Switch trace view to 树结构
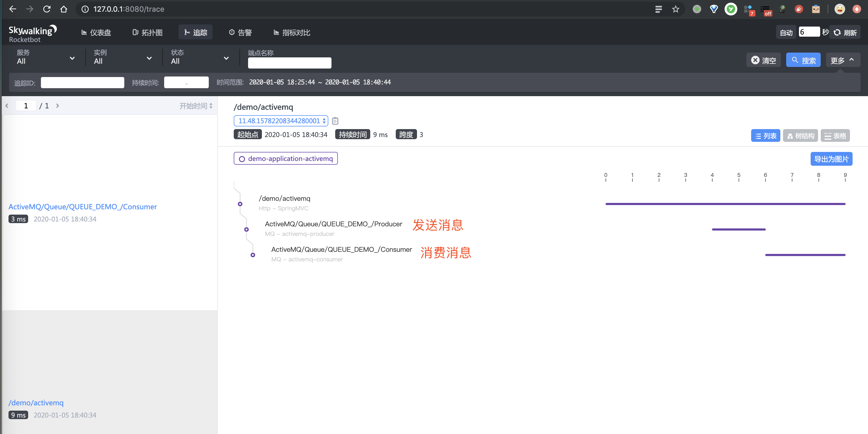 click(x=800, y=136)
